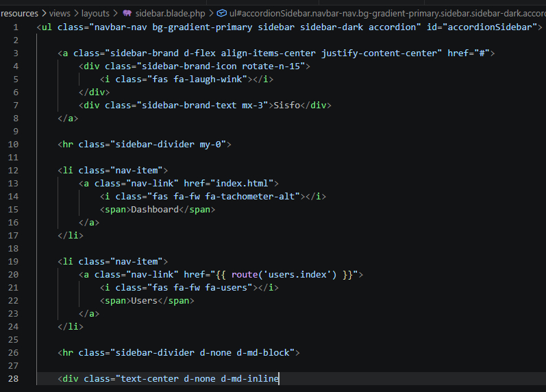Image resolution: width=546 pixels, height=392 pixels.
Task: Click 'fa-tachometer-alt' class text
Action: [x=249, y=197]
